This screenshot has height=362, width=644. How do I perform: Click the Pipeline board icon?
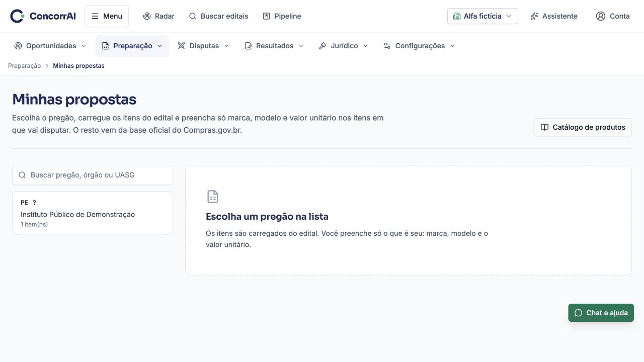[x=267, y=16]
